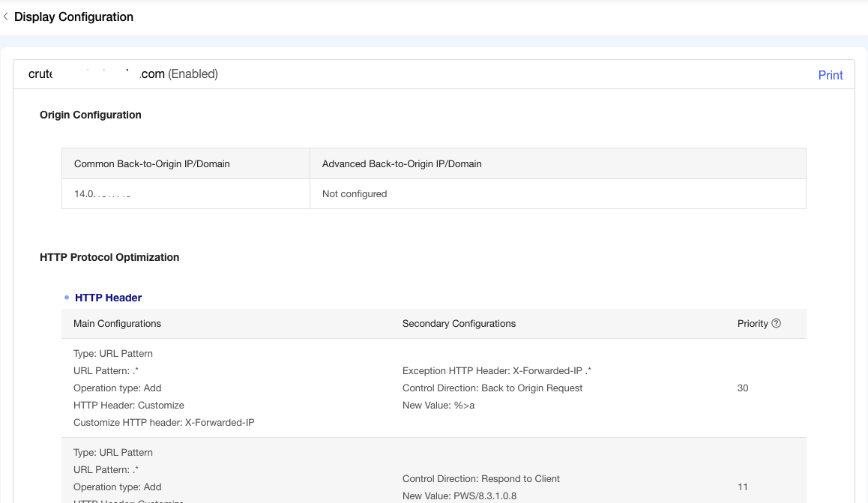Click the priority value 30
The height and width of the screenshot is (503, 868).
pyautogui.click(x=743, y=388)
